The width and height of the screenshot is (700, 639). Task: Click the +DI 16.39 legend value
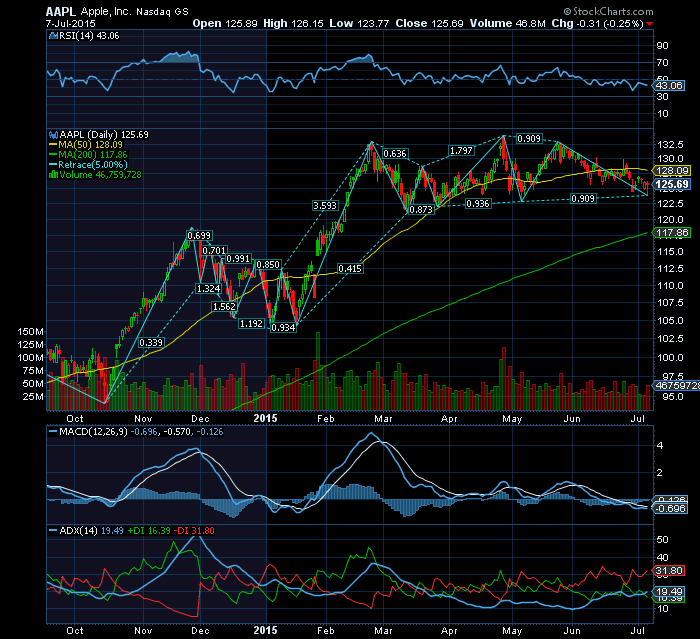pyautogui.click(x=149, y=530)
